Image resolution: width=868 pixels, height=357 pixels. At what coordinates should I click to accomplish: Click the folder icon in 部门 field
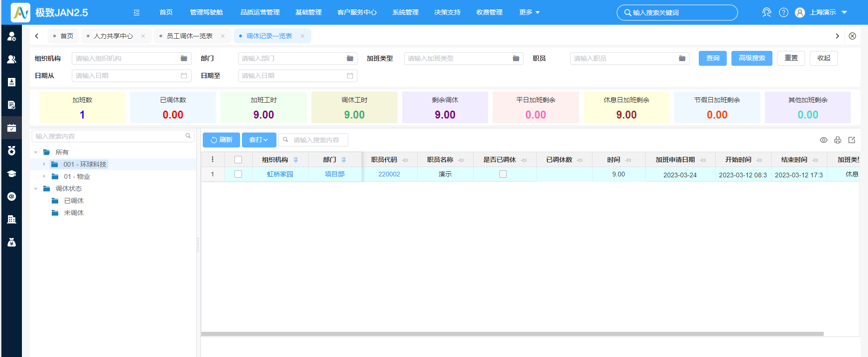350,58
